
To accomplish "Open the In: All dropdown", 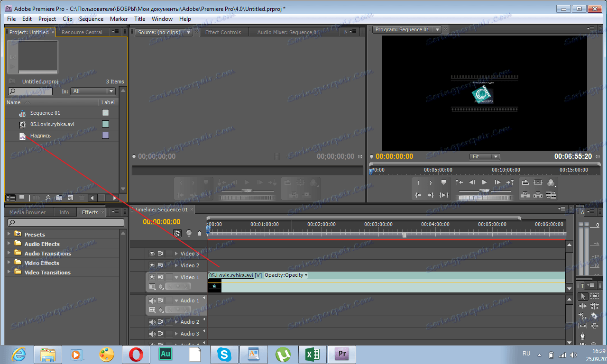I will click(93, 91).
